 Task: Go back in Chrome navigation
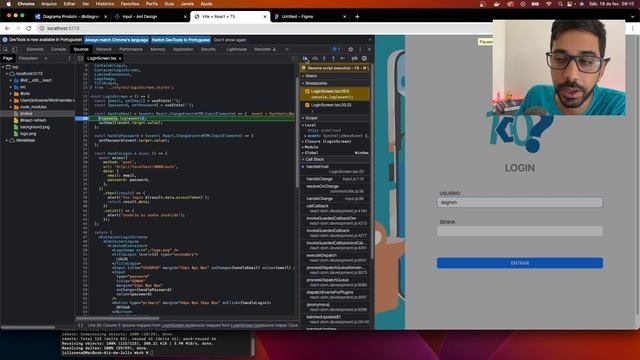[7, 28]
